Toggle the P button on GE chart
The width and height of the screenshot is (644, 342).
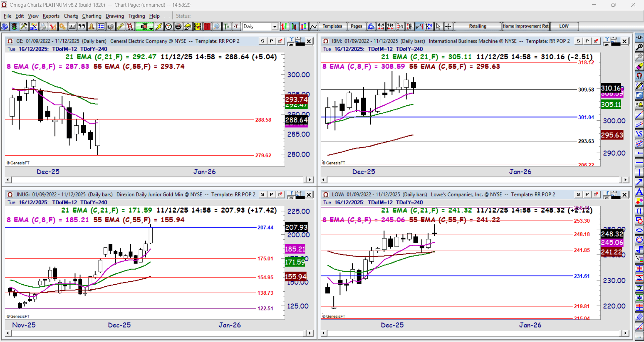[271, 41]
